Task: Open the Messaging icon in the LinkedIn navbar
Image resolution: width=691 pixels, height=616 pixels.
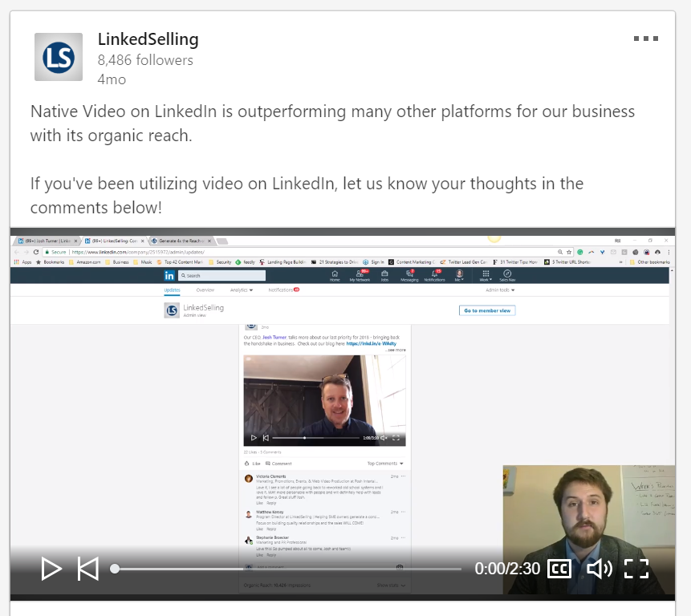Action: [x=409, y=276]
